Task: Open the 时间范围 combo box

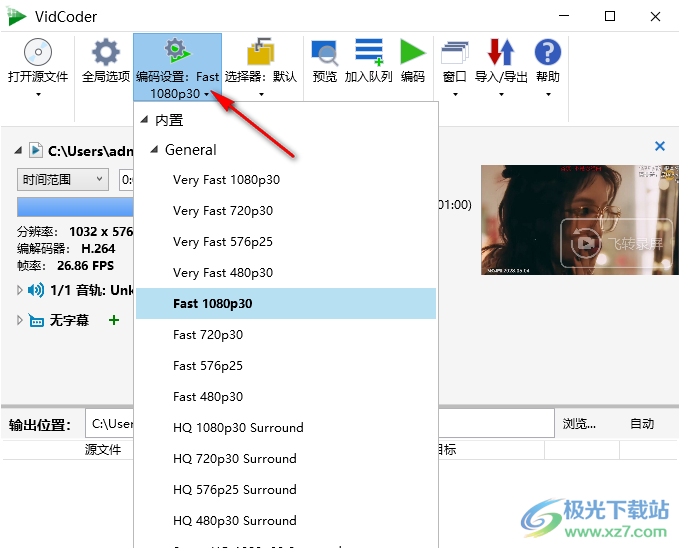Action: coord(63,179)
